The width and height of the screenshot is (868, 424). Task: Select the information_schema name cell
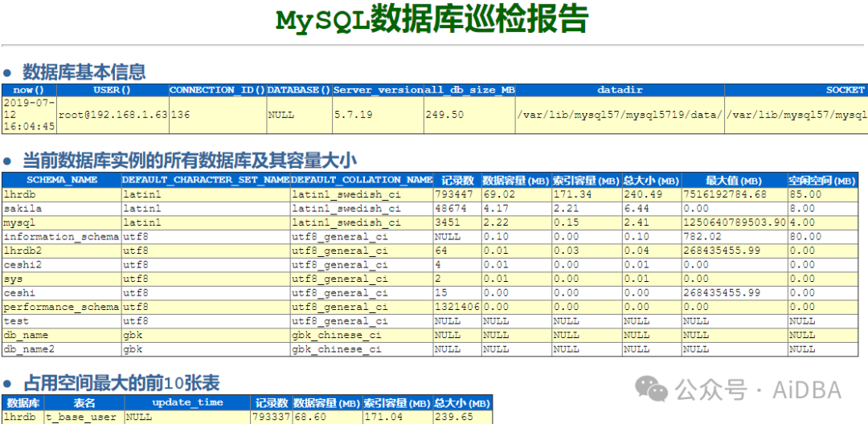(62, 237)
